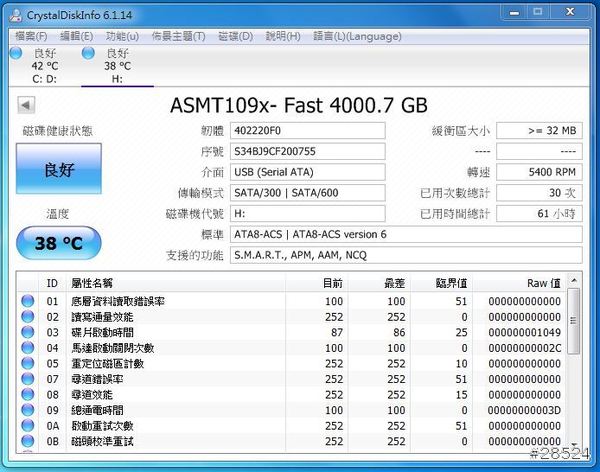
Task: Click status circle for attribute 05
Action: pyautogui.click(x=28, y=363)
